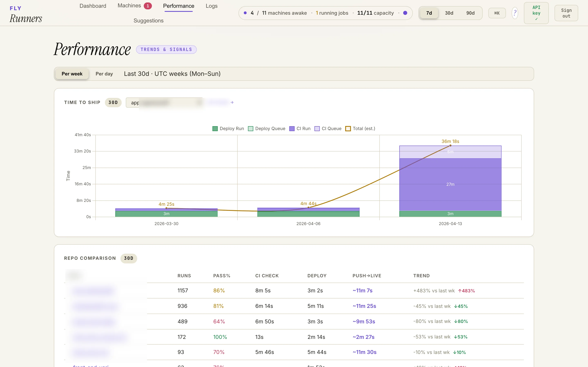588x367 pixels.
Task: Click the arrow icon beside the repo selector
Action: click(x=232, y=102)
